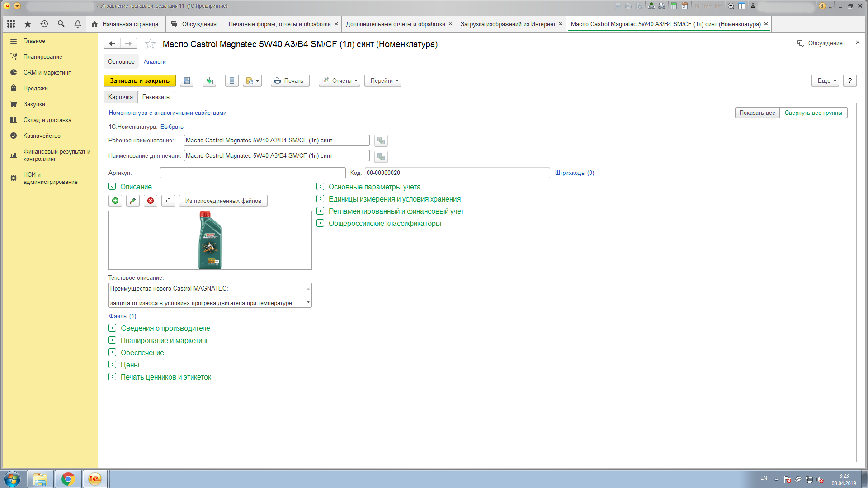Open 1C application from taskbar
The image size is (868, 488).
95,479
